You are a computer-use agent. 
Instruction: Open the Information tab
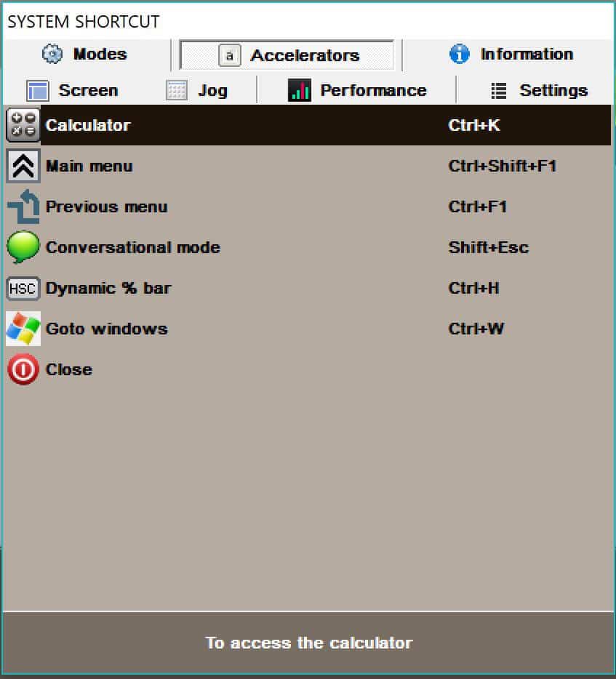coord(511,54)
